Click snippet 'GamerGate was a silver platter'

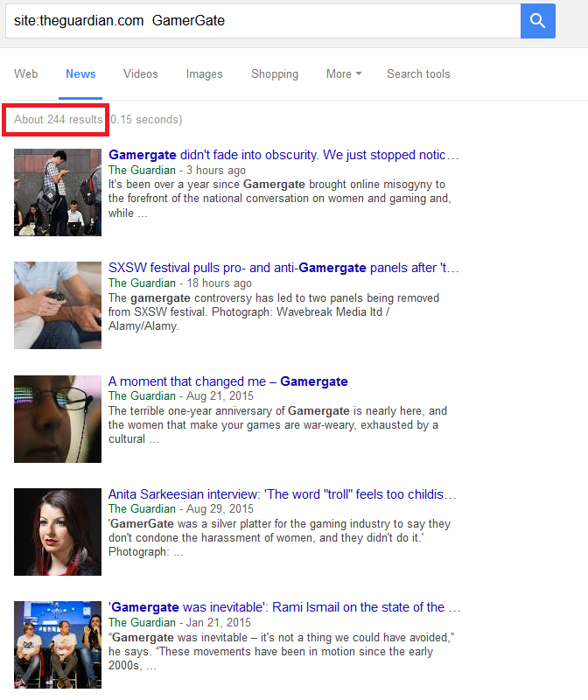point(281,537)
